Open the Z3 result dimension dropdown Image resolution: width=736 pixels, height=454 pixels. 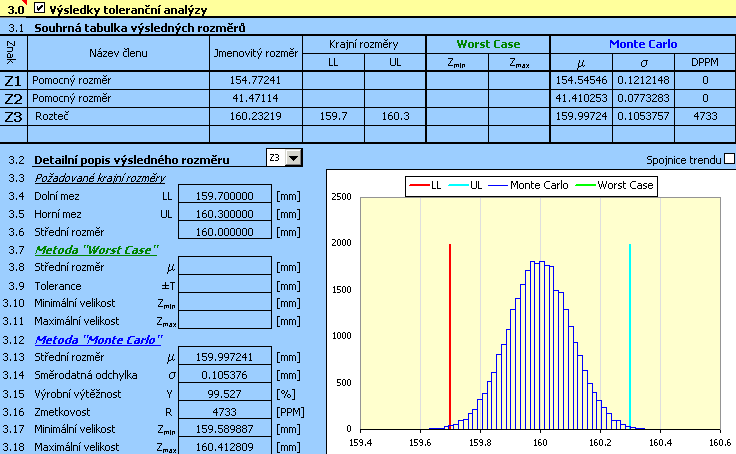pyautogui.click(x=294, y=158)
